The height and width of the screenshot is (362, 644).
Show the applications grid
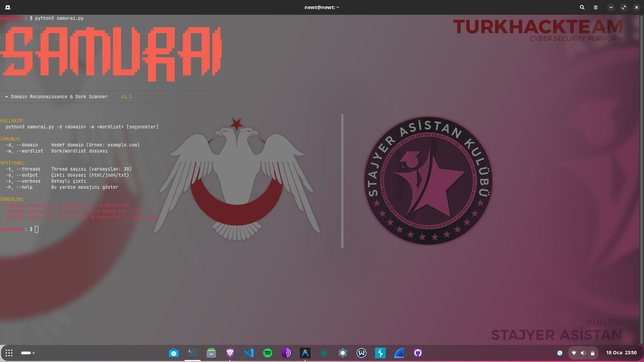tap(9, 353)
